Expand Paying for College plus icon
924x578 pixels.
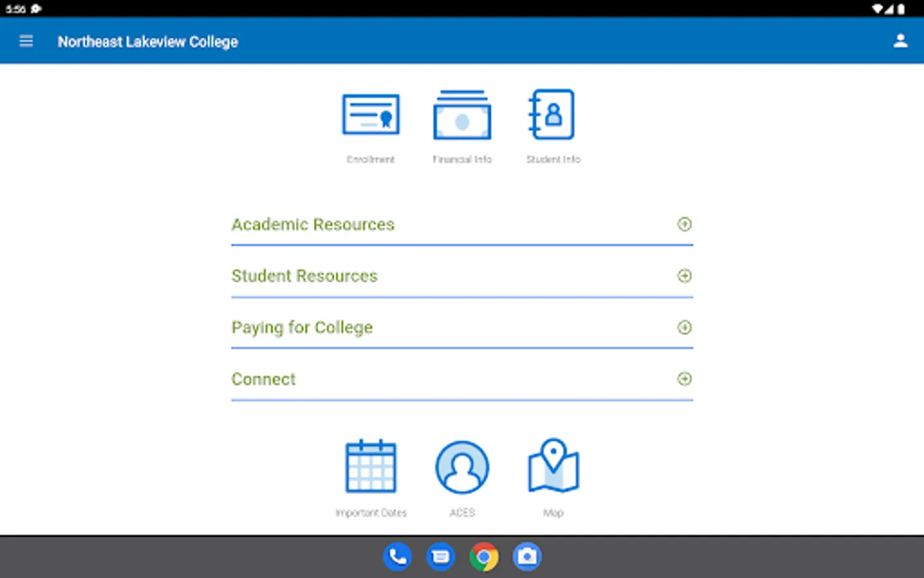coord(685,328)
